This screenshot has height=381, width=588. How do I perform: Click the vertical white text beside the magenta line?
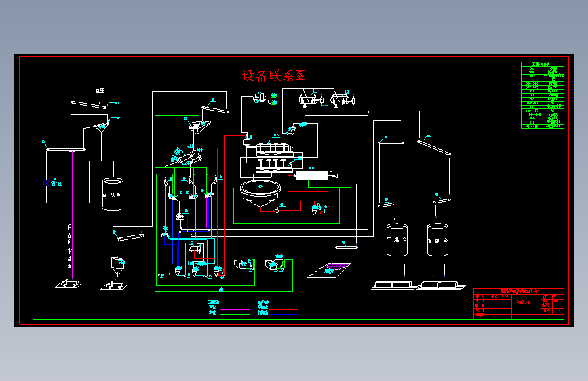69,247
